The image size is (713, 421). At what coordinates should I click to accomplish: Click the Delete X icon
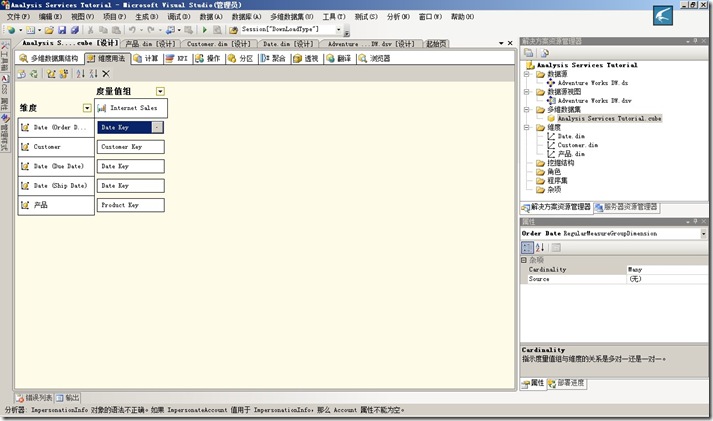[106, 74]
